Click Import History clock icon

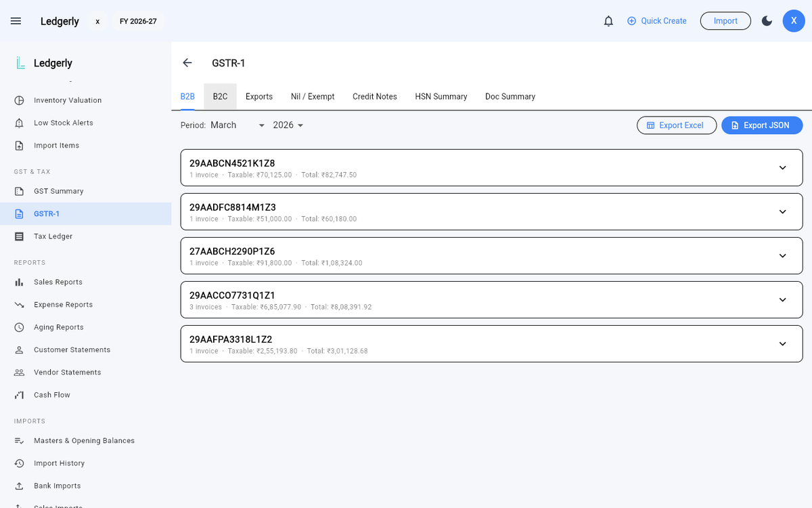(20, 463)
